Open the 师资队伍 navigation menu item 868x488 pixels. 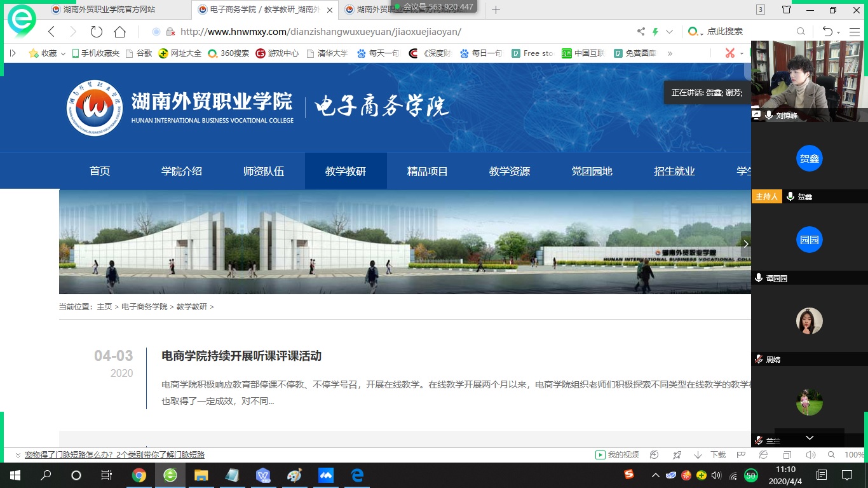[x=263, y=171]
